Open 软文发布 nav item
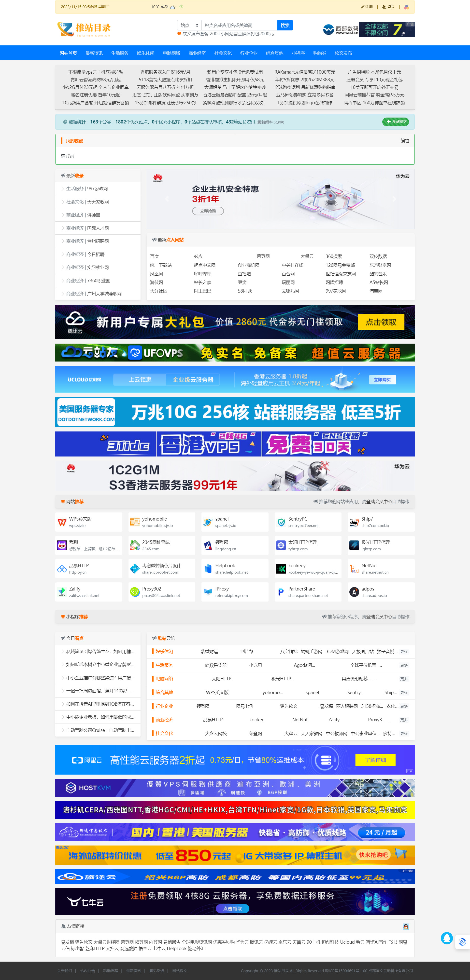 tap(343, 53)
